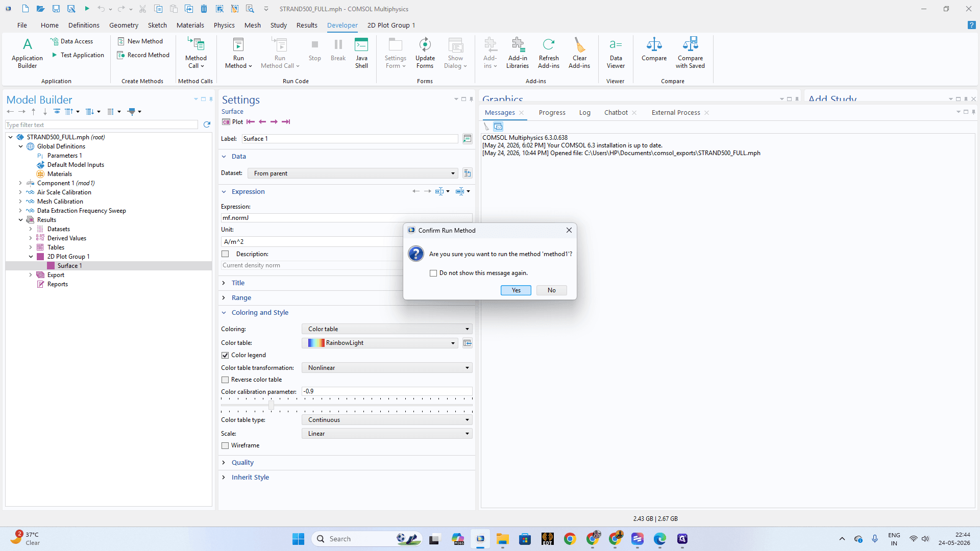Select Derived Values in the Model Builder tree
This screenshot has height=551, width=980.
click(67, 238)
